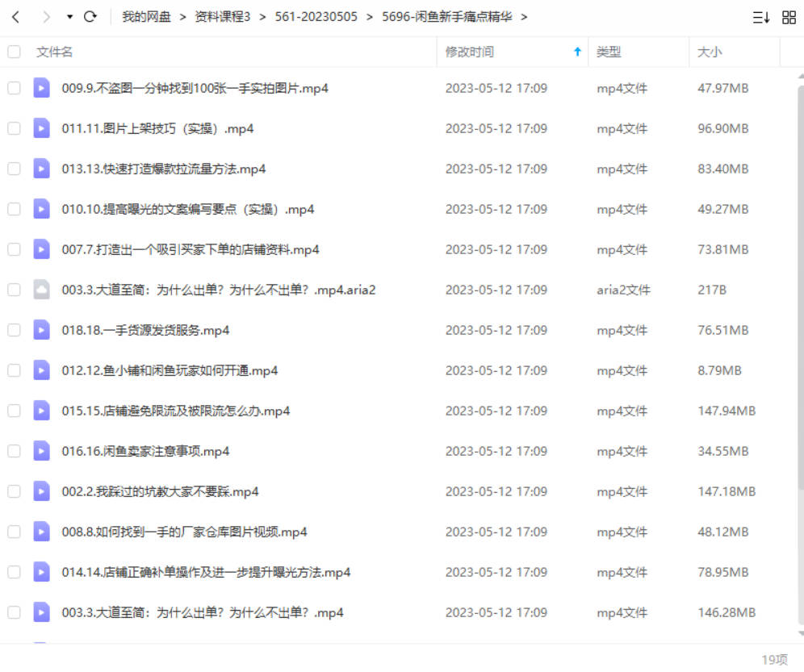804x672 pixels.
Task: Toggle the blue sort direction arrow
Action: pos(577,52)
